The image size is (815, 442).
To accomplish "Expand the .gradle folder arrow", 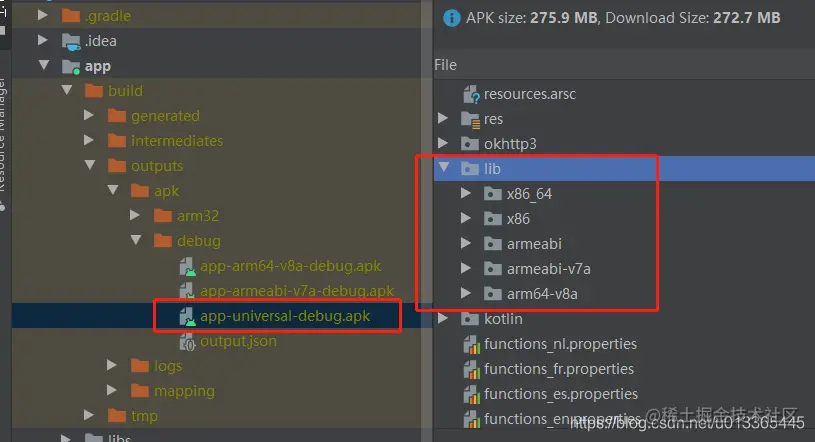I will [x=43, y=15].
